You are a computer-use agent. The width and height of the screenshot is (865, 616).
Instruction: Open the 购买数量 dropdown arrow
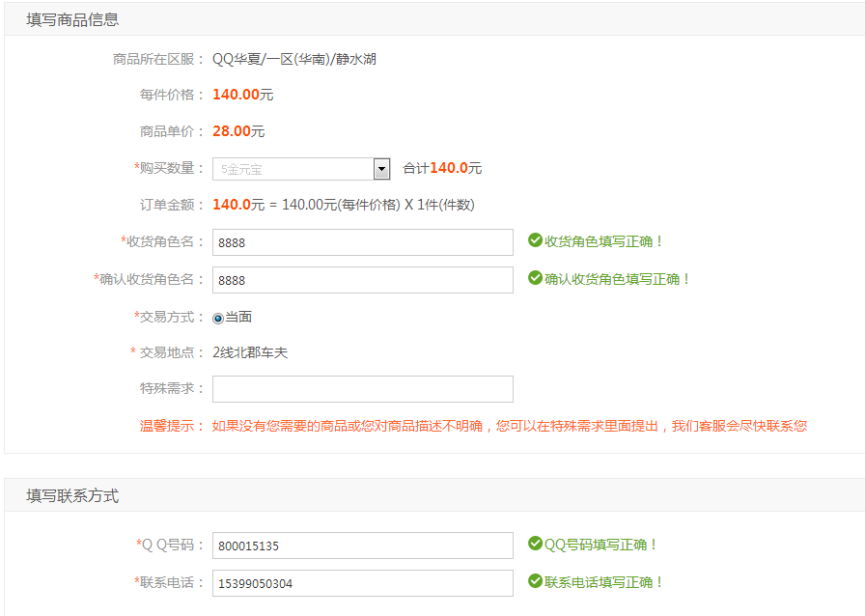(x=381, y=169)
